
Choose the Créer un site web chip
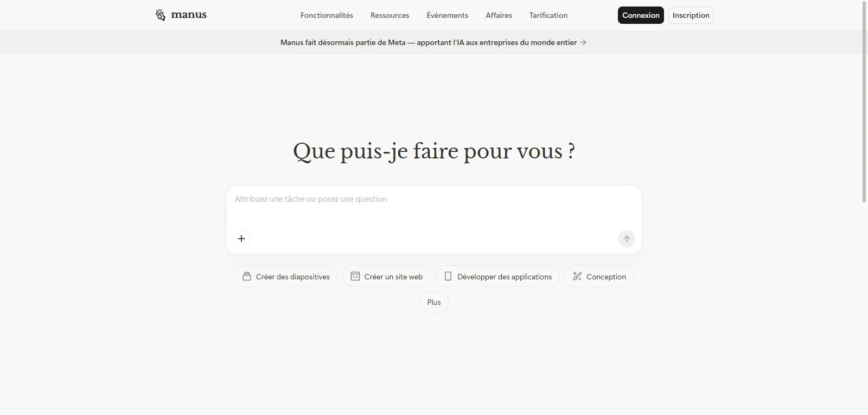386,277
